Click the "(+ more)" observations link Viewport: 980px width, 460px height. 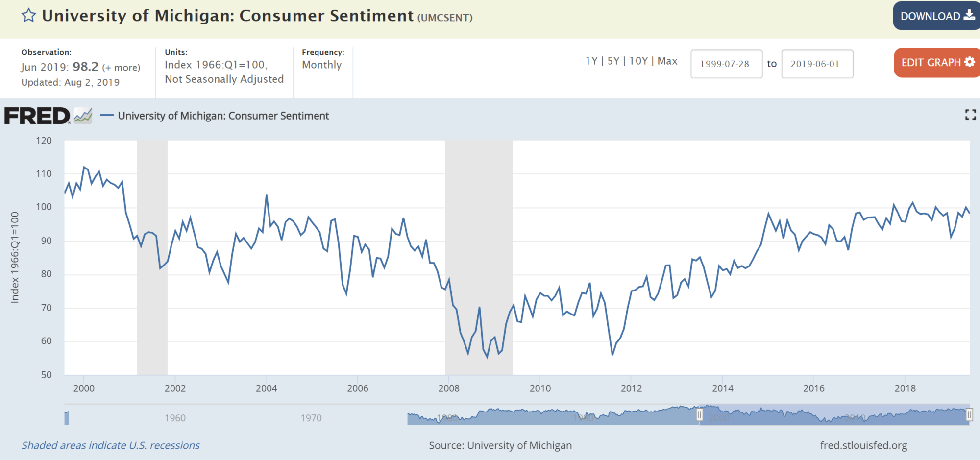[121, 68]
